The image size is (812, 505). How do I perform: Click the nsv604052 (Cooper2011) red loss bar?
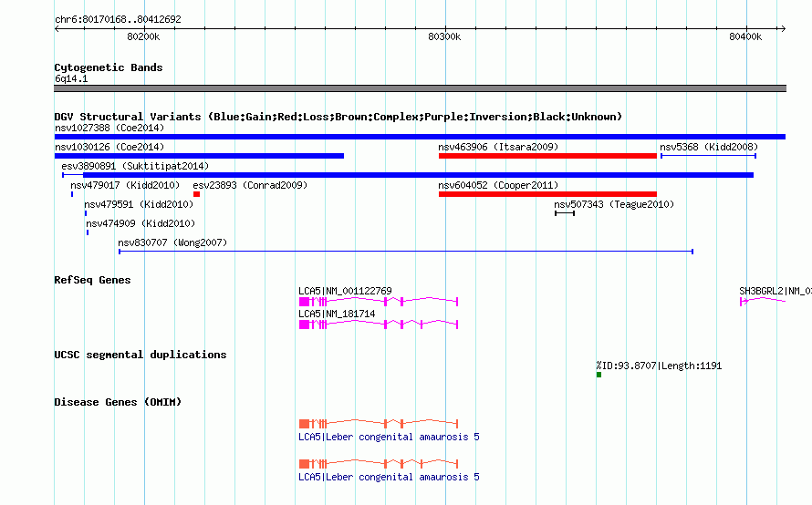(548, 194)
